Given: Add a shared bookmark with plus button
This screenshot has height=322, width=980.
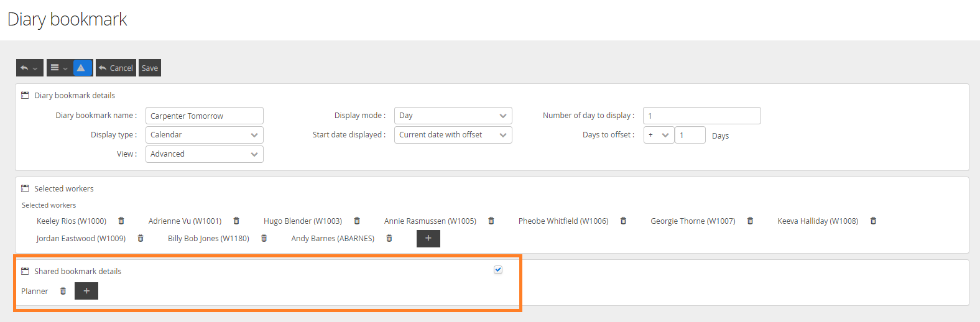Looking at the screenshot, I should click(x=86, y=291).
